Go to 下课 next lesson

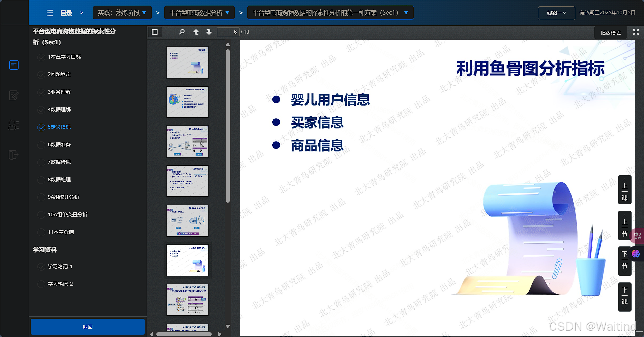tap(624, 297)
